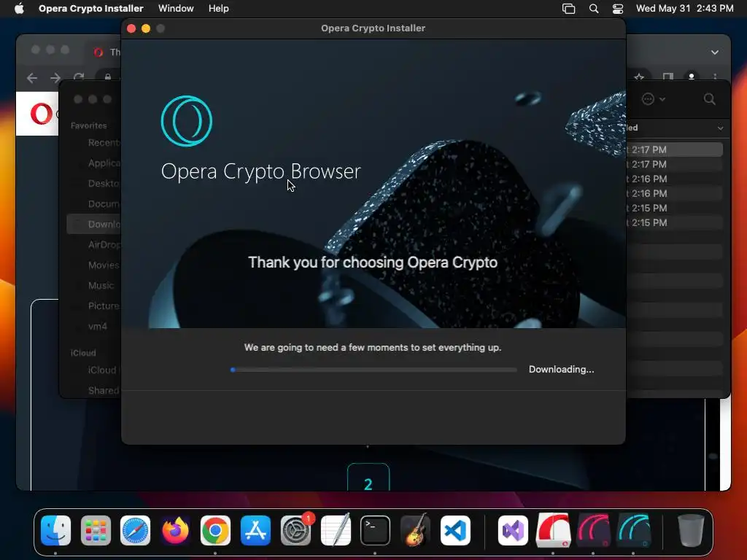
Task: Launch Safari from the Dock
Action: coord(135,531)
